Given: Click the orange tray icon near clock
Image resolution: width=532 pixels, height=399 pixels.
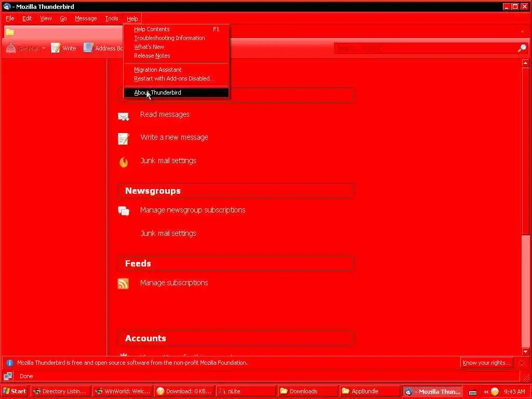Looking at the screenshot, I should 495,392.
